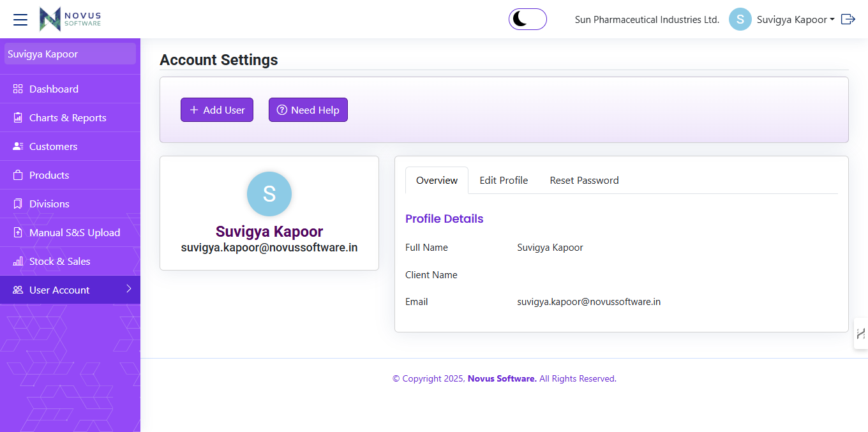Click Divisions bookmark icon in sidebar

pos(18,204)
